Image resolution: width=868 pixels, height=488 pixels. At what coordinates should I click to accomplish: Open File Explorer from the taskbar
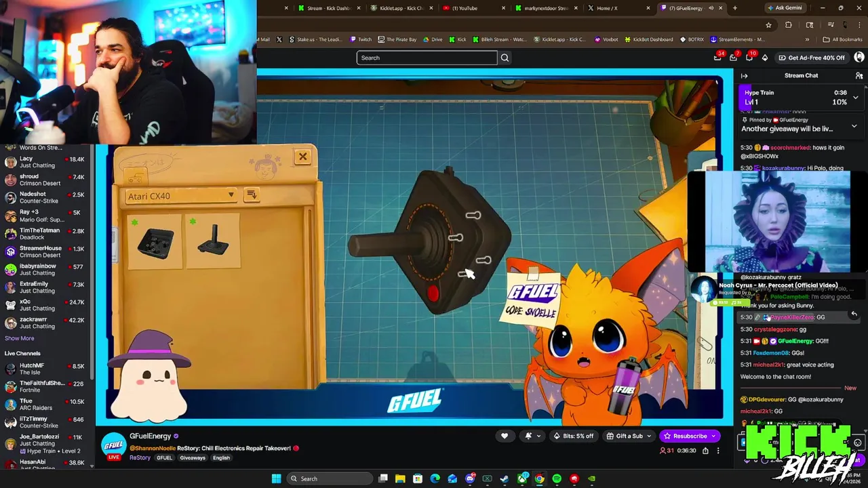coord(400,479)
